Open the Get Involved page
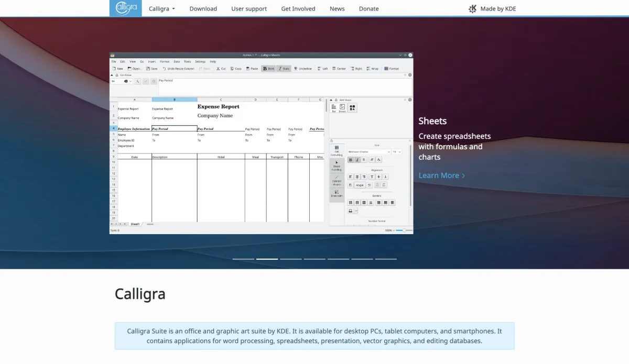The image size is (629, 364). pyautogui.click(x=298, y=9)
